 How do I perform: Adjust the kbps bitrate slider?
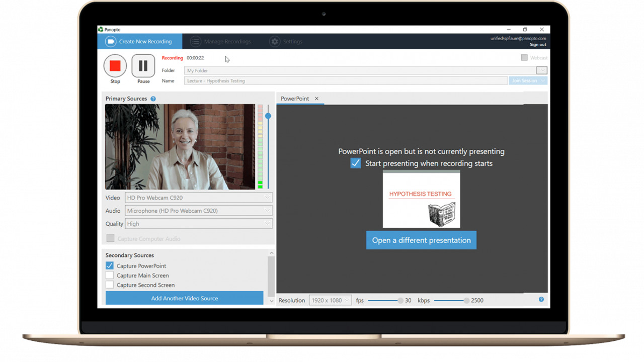click(x=466, y=301)
